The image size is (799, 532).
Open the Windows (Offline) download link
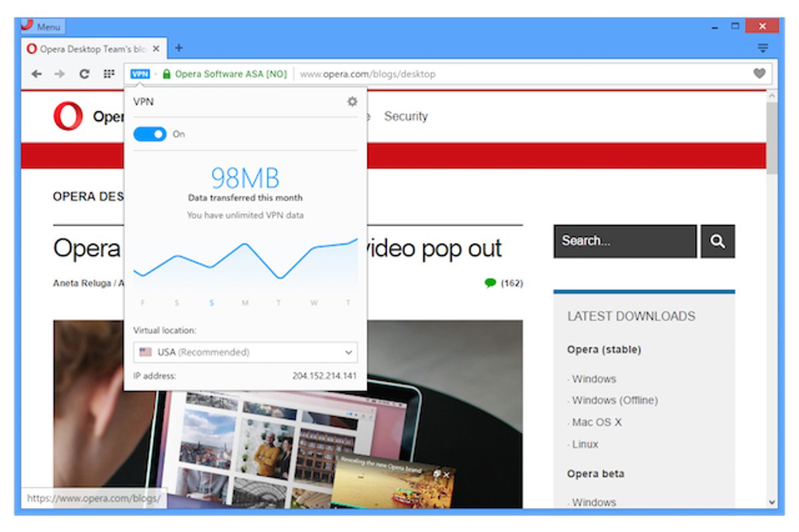click(x=615, y=400)
